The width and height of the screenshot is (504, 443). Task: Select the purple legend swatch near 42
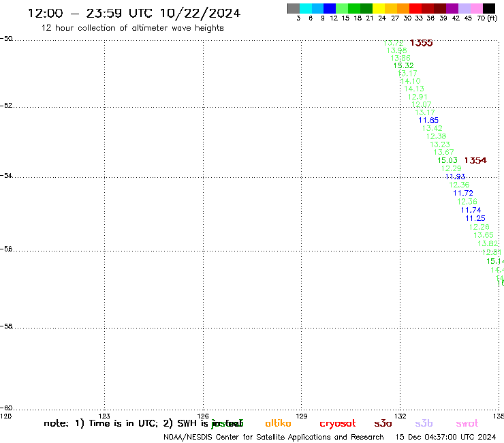452,8
